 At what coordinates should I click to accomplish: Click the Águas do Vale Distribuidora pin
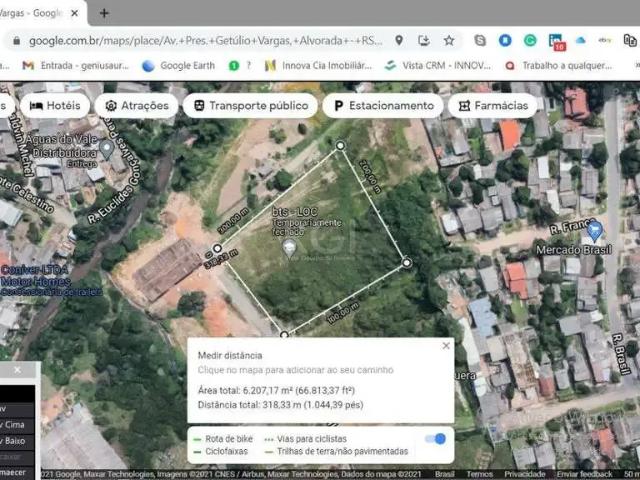pyautogui.click(x=107, y=149)
